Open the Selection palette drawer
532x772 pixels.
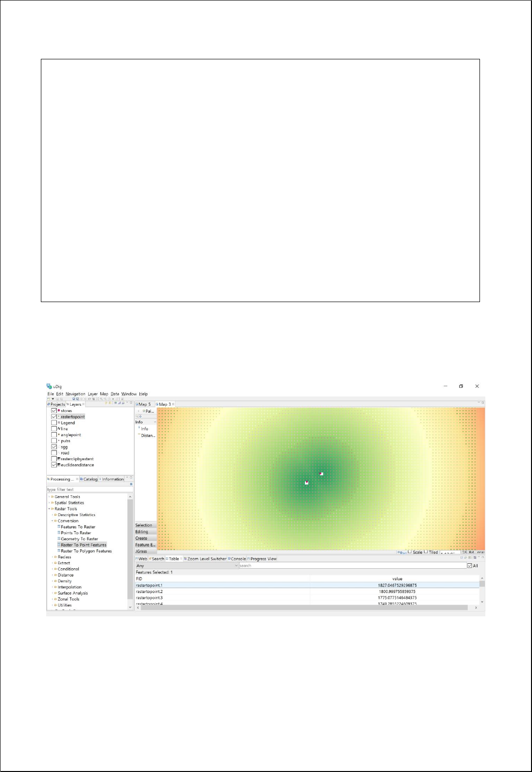[x=145, y=525]
